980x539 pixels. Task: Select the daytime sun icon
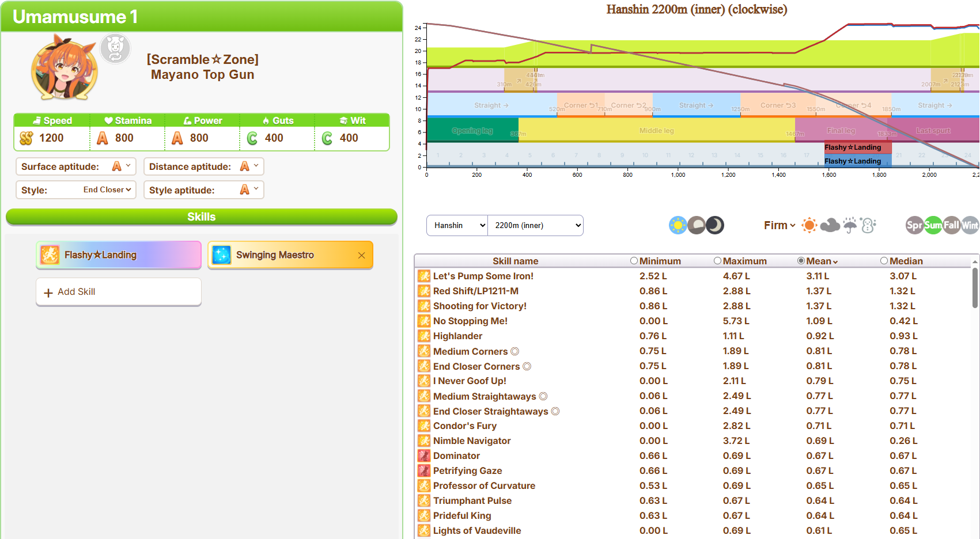tap(678, 225)
